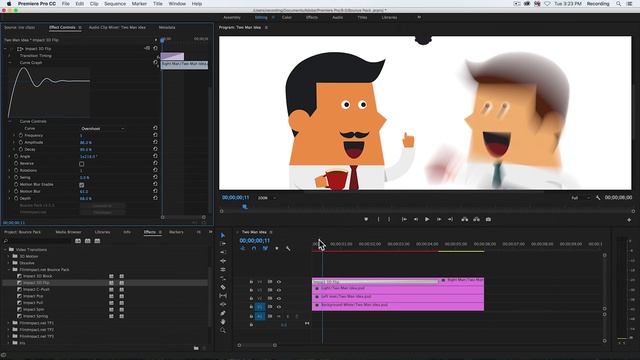The image size is (640, 360).
Task: Click Mark In in program monitor
Action: [x=378, y=219]
